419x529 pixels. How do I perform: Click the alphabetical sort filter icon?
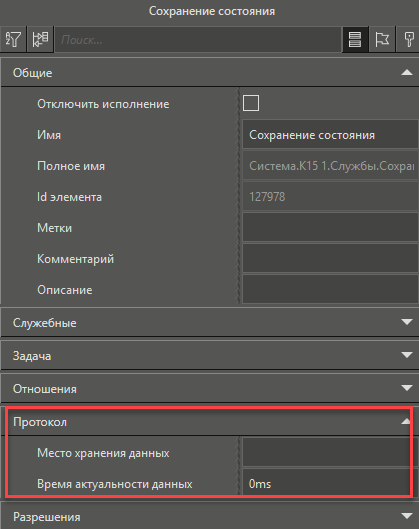(x=13, y=39)
